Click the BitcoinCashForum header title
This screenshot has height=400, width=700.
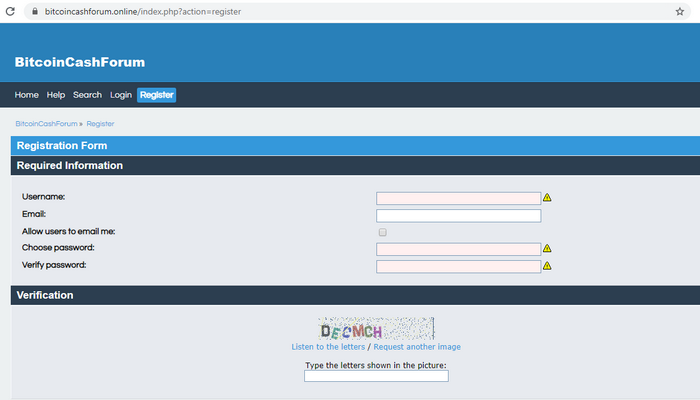(x=80, y=62)
